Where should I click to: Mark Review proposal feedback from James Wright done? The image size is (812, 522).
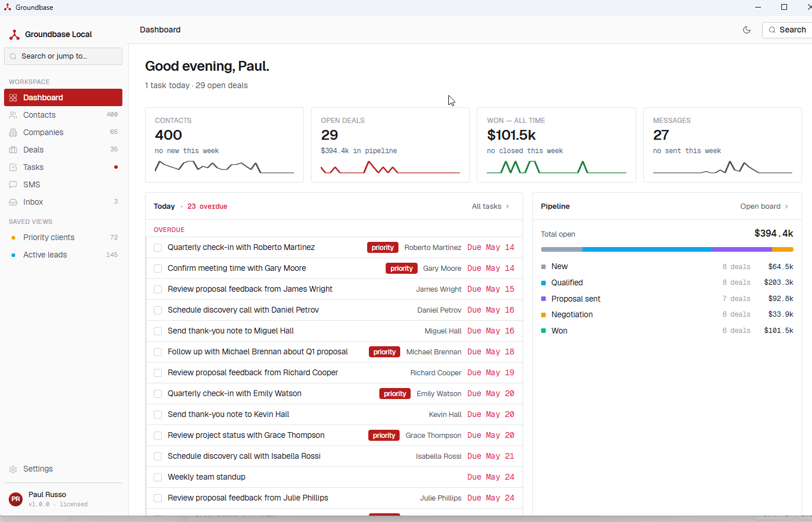click(158, 289)
